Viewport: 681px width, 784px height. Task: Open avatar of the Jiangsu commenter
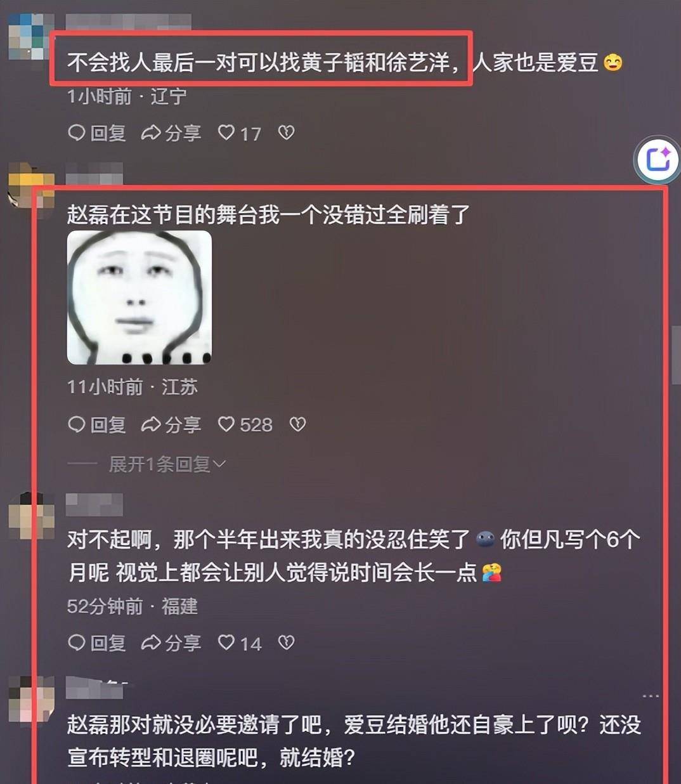pos(30,185)
